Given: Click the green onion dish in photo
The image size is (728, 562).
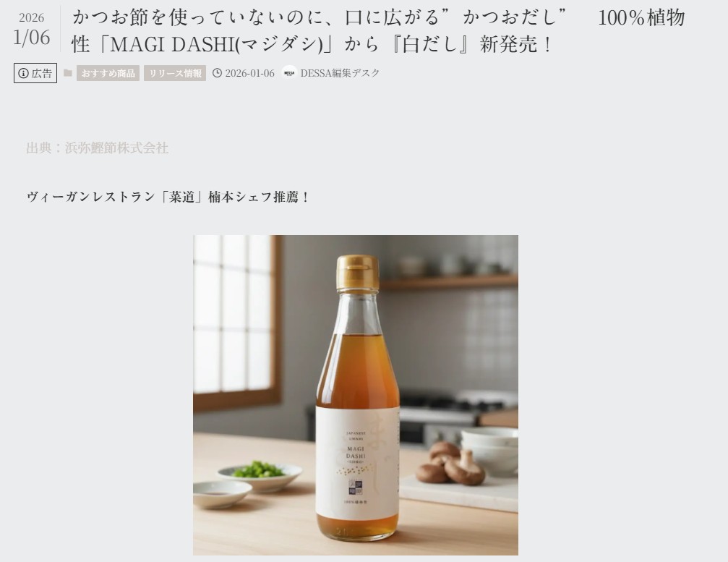Looking at the screenshot, I should [x=260, y=474].
